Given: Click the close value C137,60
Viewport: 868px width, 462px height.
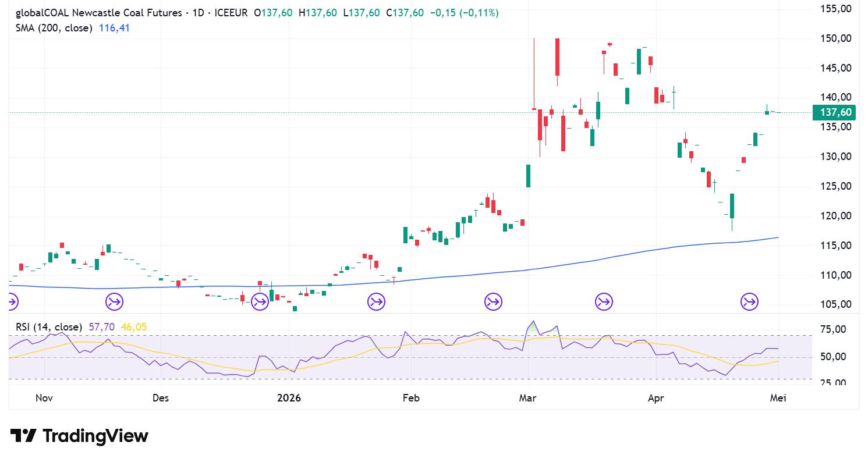Looking at the screenshot, I should [405, 13].
